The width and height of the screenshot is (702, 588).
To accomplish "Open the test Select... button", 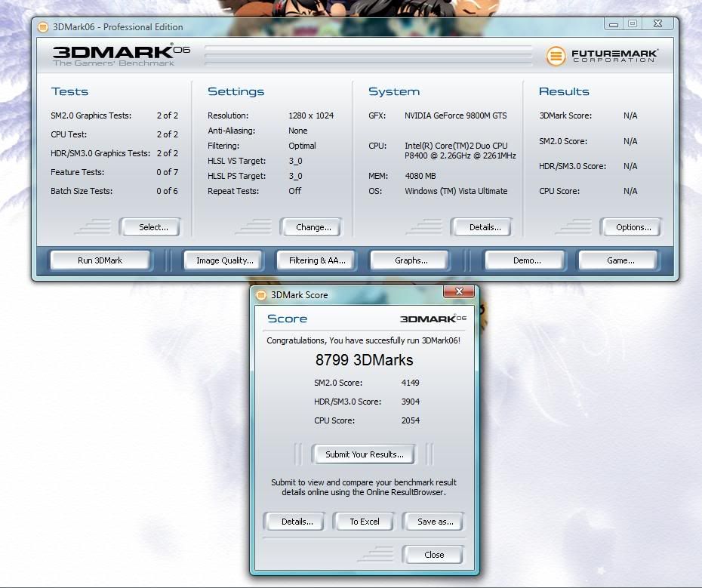I will point(150,227).
